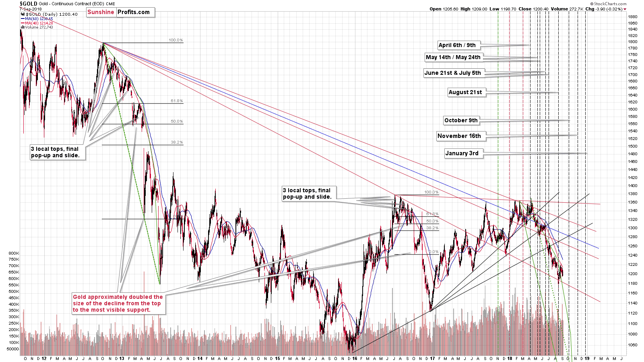Viewport: 644px width, 362px height.
Task: Click the StockCharts.com copyright text
Action: [x=608, y=4]
